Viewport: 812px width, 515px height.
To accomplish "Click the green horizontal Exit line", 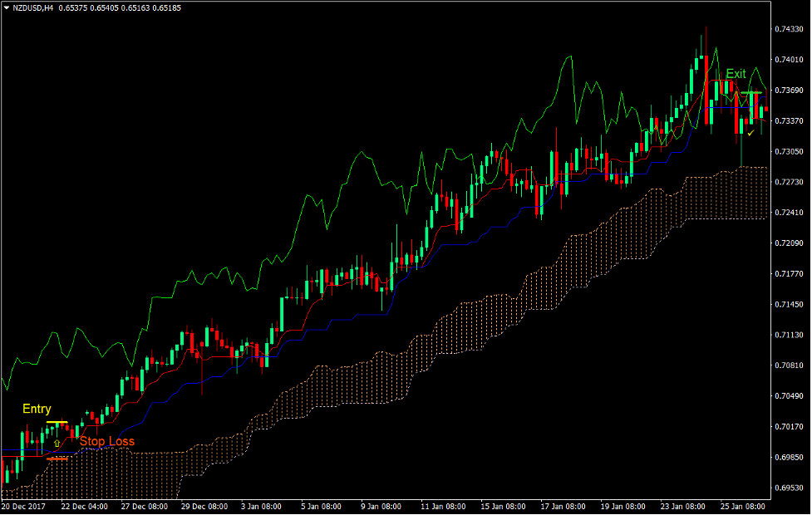I will pyautogui.click(x=751, y=92).
